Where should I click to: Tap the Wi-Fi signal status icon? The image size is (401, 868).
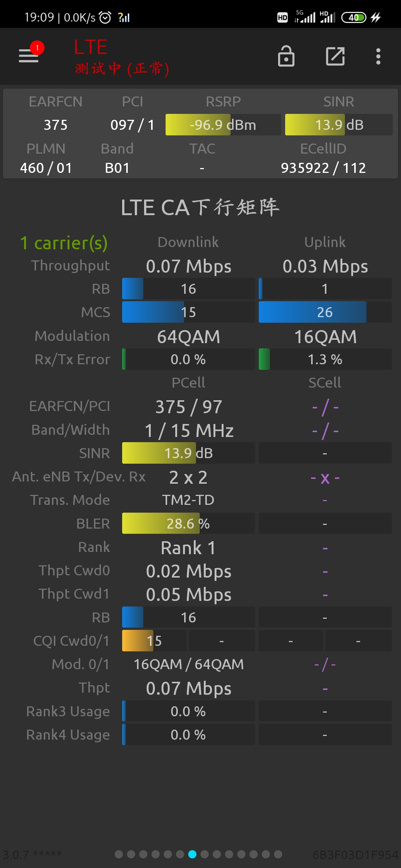[x=124, y=17]
